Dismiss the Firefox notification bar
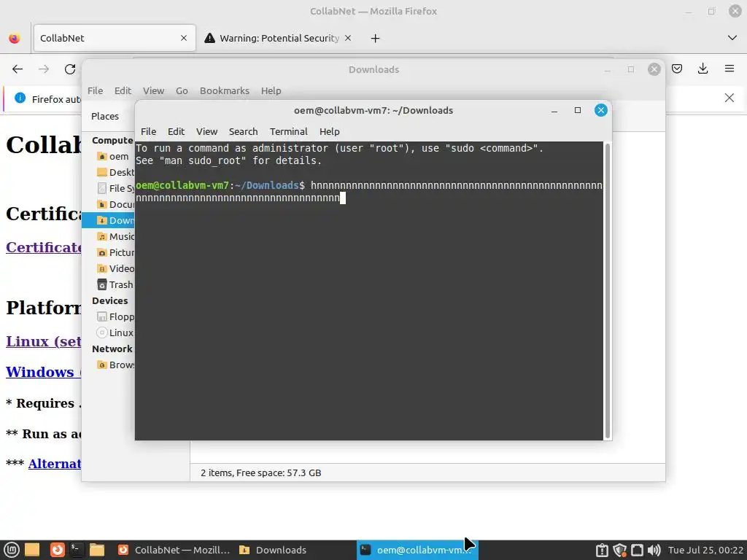Screen dimensions: 747x560 point(729,98)
